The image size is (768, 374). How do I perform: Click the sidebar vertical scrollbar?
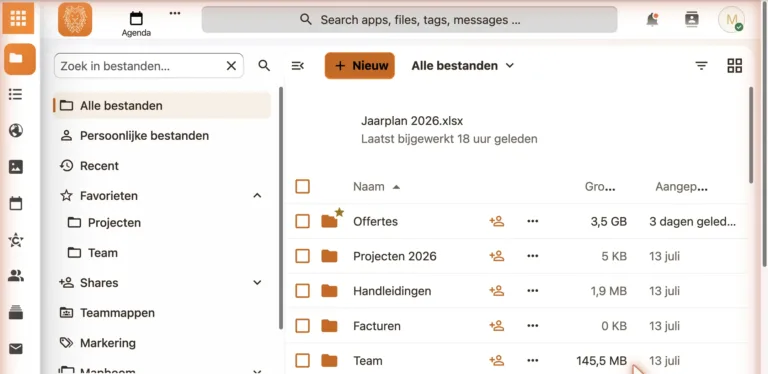[281, 208]
